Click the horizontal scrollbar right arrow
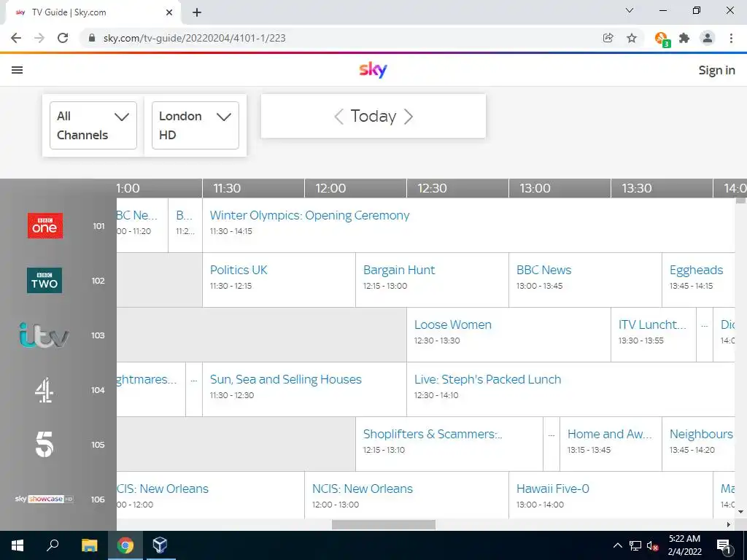Image resolution: width=747 pixels, height=560 pixels. pos(729,524)
